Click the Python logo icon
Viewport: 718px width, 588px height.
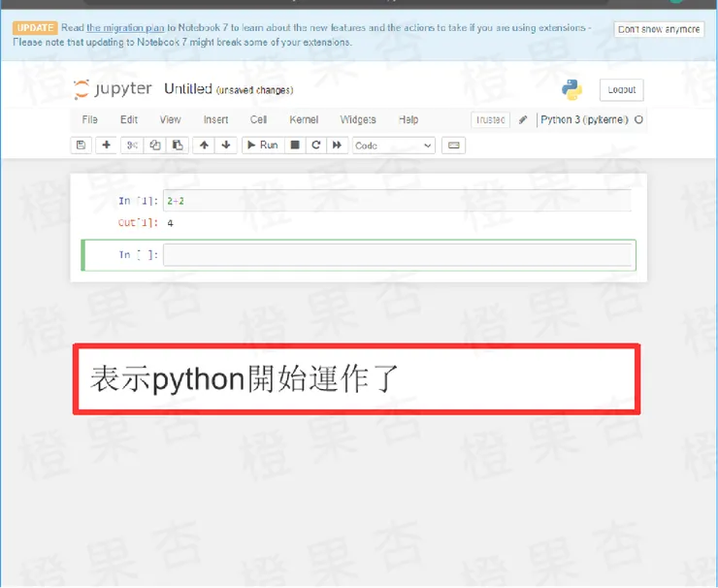pyautogui.click(x=571, y=90)
